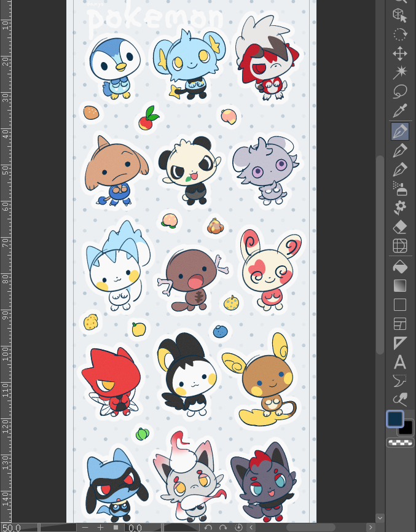Select the Liquify mesh grid tool

pyautogui.click(x=400, y=246)
